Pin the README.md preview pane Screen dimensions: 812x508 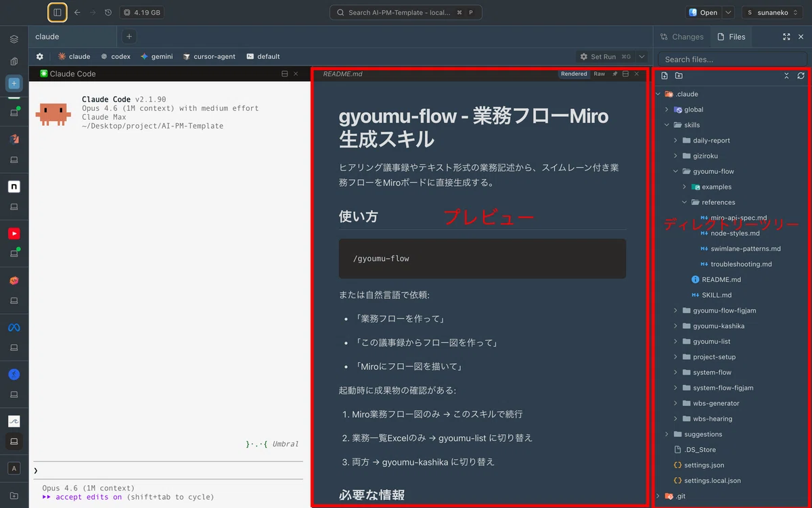click(x=615, y=74)
